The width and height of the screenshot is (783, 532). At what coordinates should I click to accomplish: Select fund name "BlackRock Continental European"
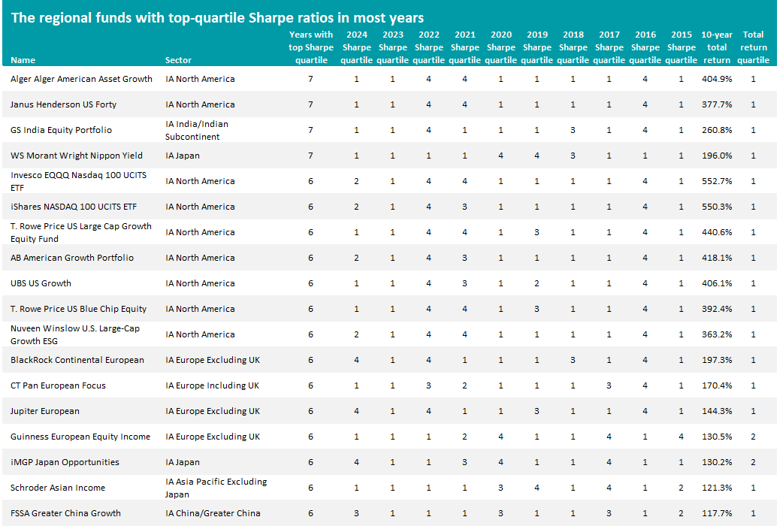tap(77, 360)
